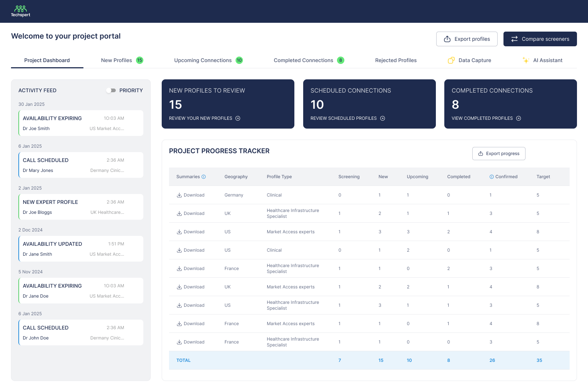Screen dimensions: 588x392
Task: Open Dr Joe Smith availability expiring card
Action: [x=81, y=123]
